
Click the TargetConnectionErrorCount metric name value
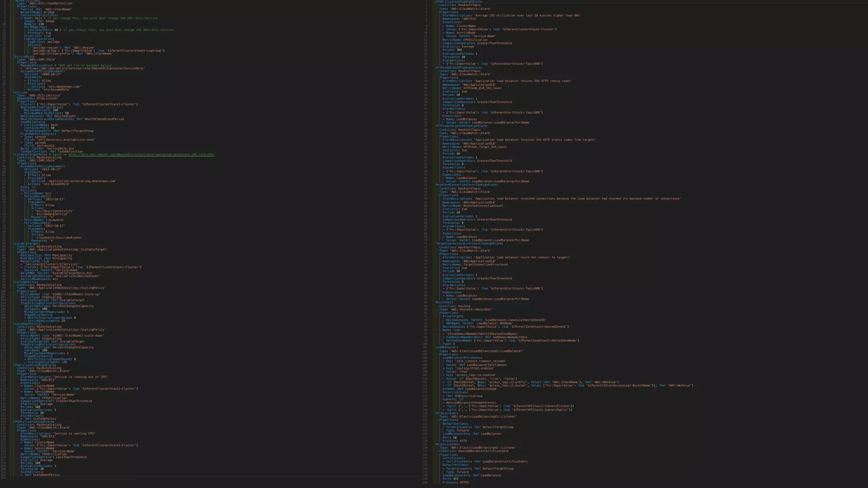pos(486,265)
